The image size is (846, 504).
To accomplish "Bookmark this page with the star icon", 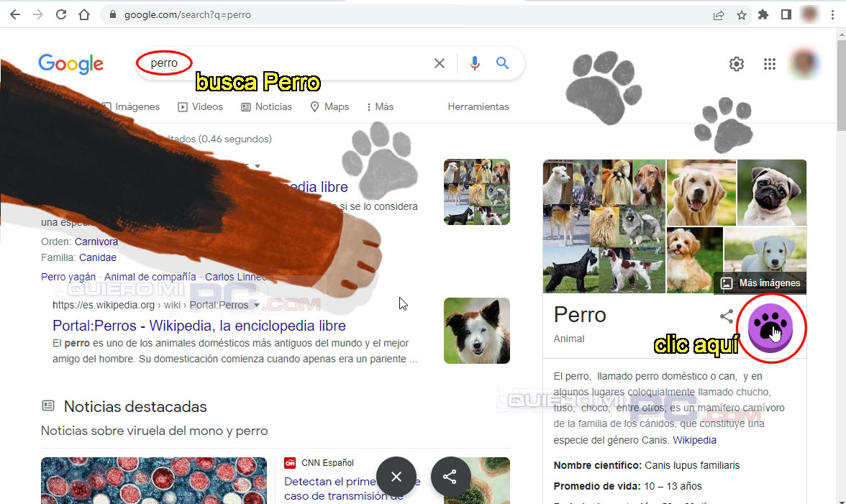I will pyautogui.click(x=741, y=15).
